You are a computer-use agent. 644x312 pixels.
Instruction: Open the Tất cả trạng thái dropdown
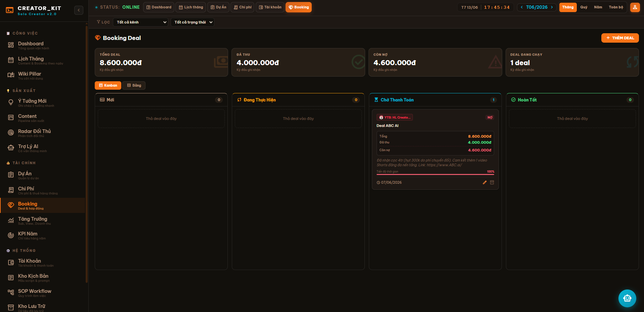pyautogui.click(x=192, y=22)
